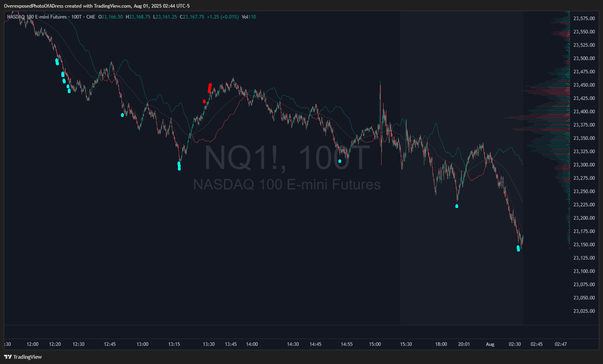Click the 13:45 time axis label
Screen dimensions: 603x364
[231, 344]
